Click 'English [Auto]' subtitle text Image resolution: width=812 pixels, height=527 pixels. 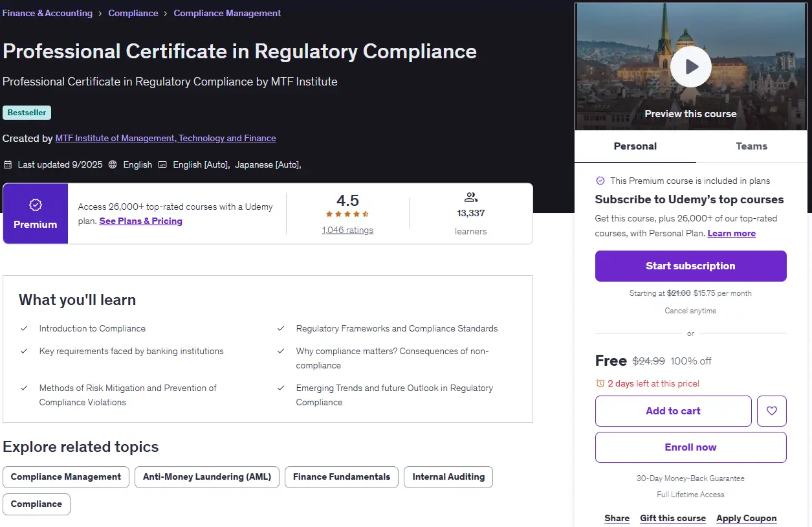[x=201, y=164]
